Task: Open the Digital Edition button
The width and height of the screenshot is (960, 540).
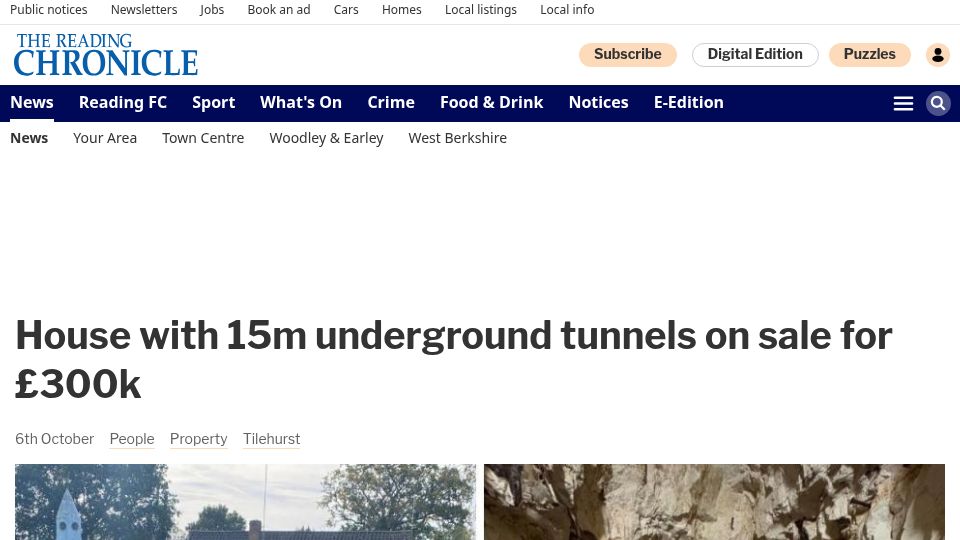Action: [755, 54]
